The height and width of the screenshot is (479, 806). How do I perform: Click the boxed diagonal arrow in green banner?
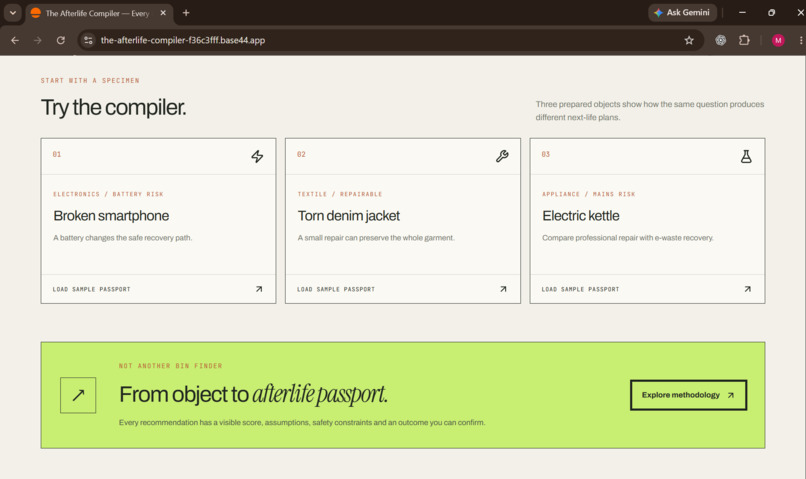pos(78,395)
